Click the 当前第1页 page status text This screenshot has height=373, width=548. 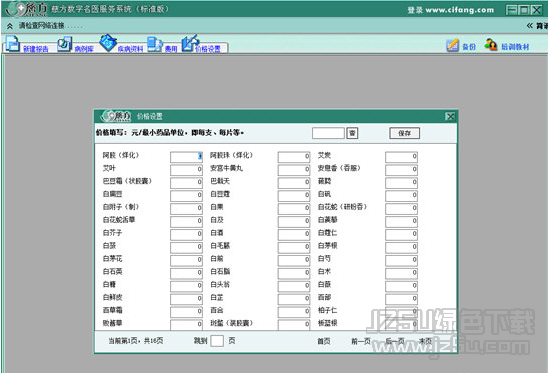[x=123, y=341]
